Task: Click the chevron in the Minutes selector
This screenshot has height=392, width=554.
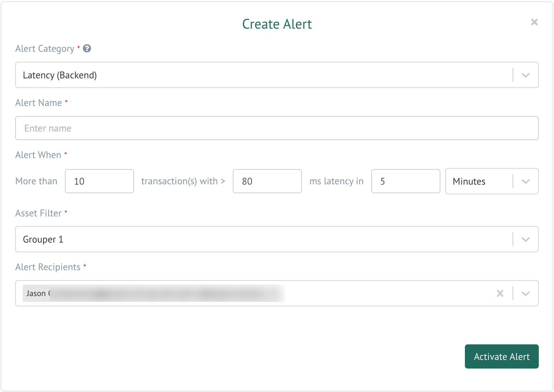Action: 525,182
